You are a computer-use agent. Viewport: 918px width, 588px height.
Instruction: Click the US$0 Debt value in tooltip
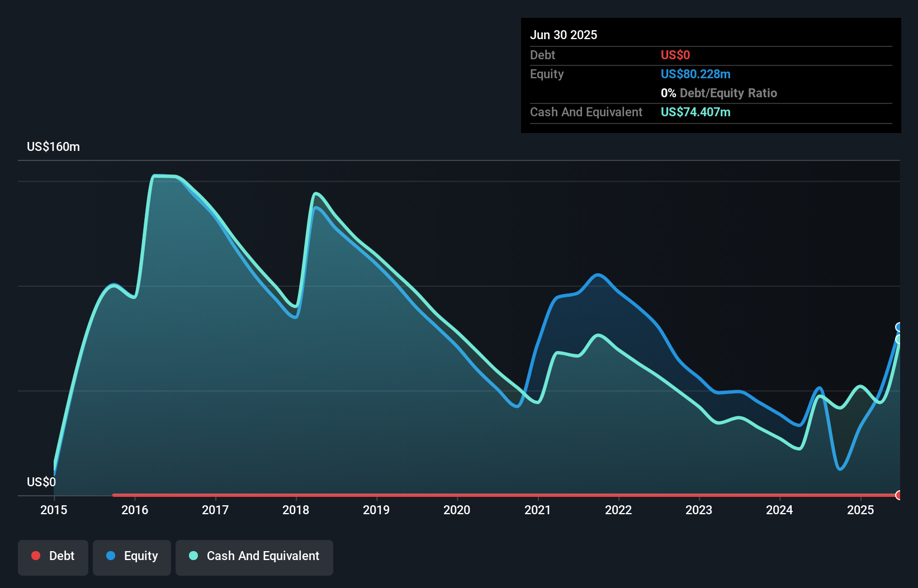[x=675, y=55]
